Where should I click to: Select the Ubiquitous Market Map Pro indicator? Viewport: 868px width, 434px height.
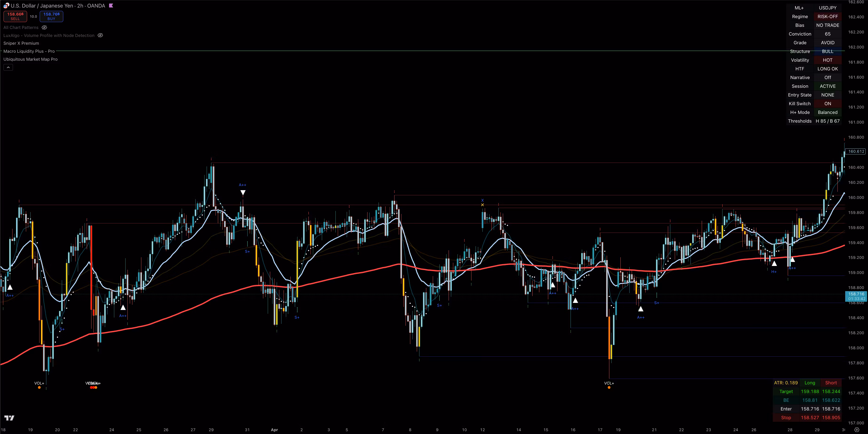(30, 59)
